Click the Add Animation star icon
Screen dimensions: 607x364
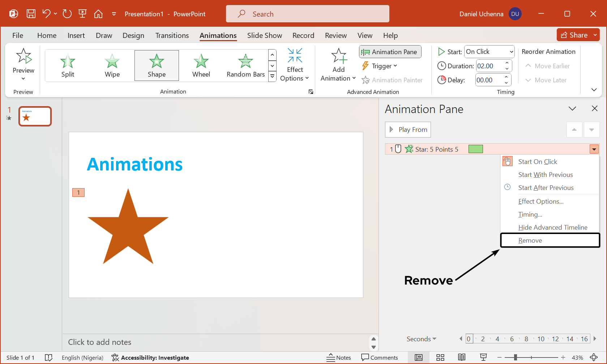[x=339, y=56]
